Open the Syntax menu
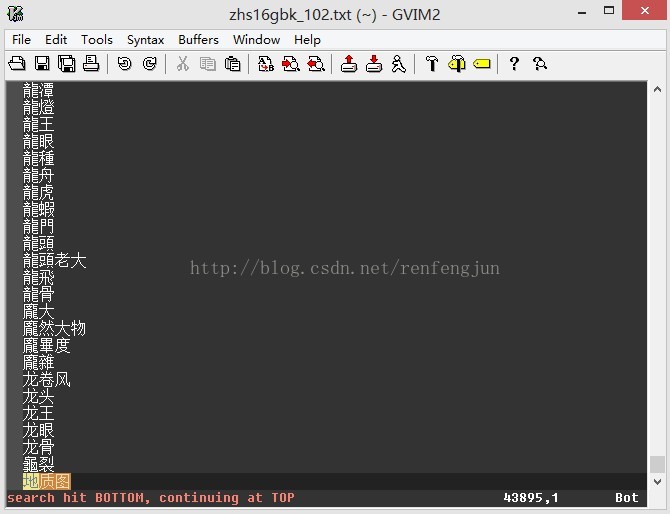Screen dimensions: 670x514 coord(146,40)
